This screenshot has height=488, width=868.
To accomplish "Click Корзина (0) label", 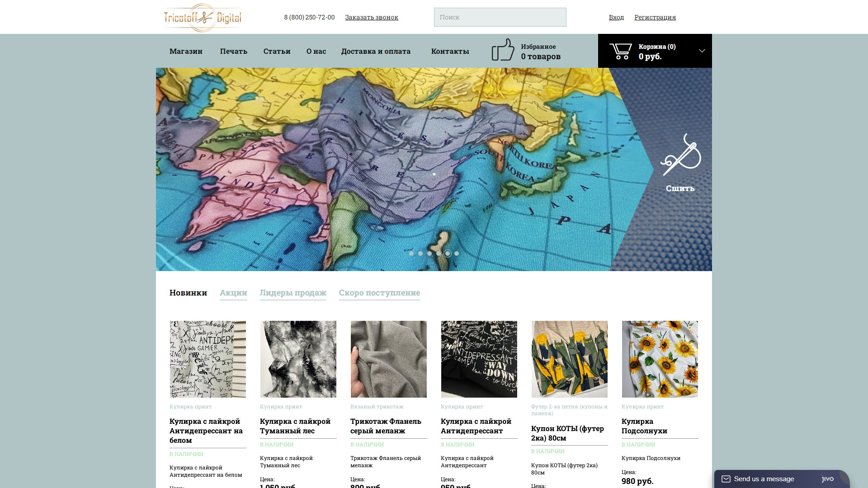I will [x=657, y=47].
